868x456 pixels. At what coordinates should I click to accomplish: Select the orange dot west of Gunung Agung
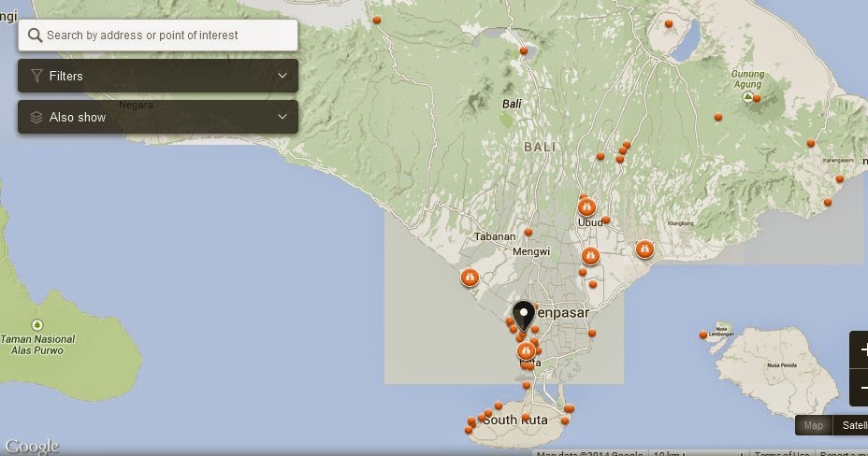tap(718, 117)
